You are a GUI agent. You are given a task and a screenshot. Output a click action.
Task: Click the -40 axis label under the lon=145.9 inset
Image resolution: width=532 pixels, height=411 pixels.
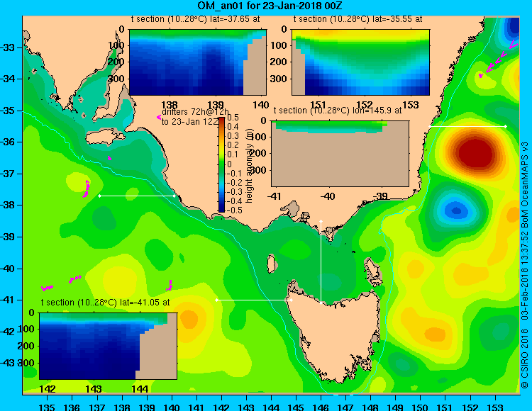[x=328, y=196]
